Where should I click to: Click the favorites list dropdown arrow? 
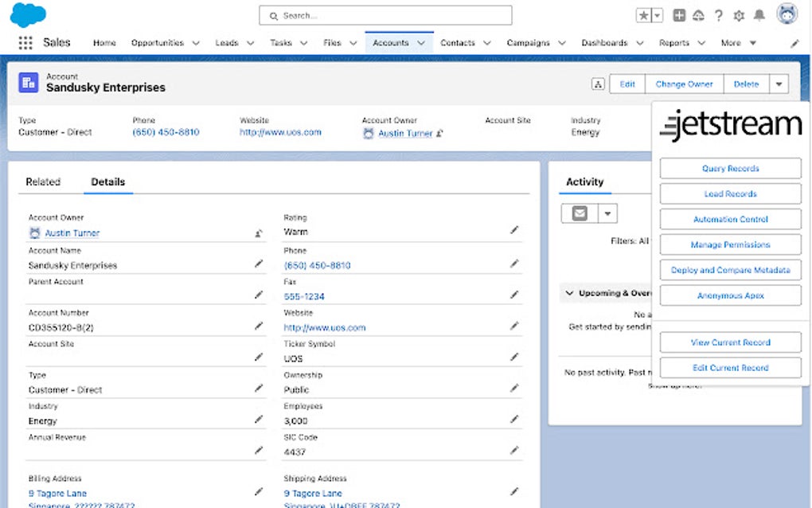(x=657, y=14)
